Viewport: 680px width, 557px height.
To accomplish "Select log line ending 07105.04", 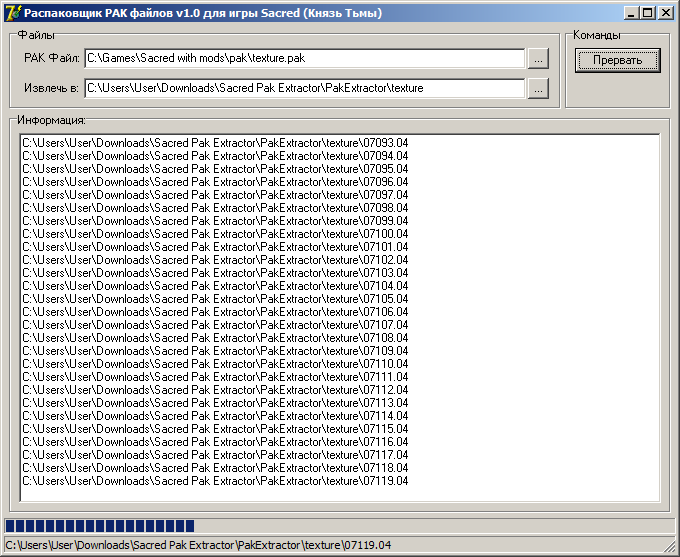I will 215,299.
